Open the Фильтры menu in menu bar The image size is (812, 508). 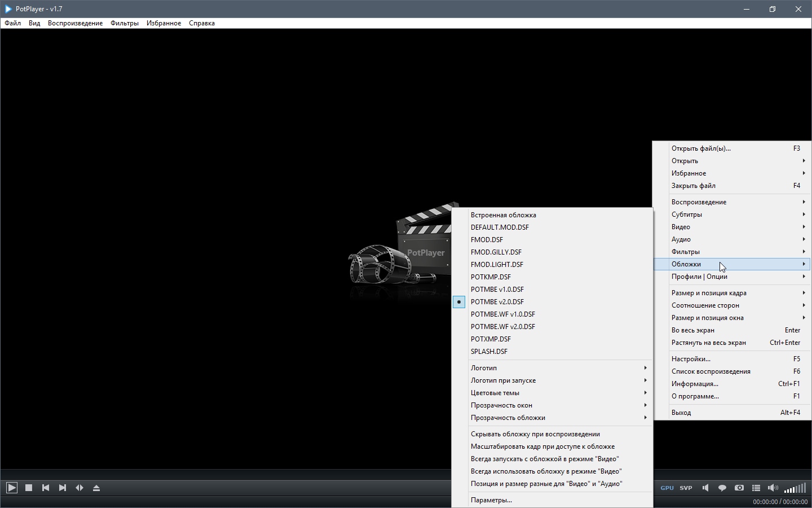pyautogui.click(x=125, y=23)
